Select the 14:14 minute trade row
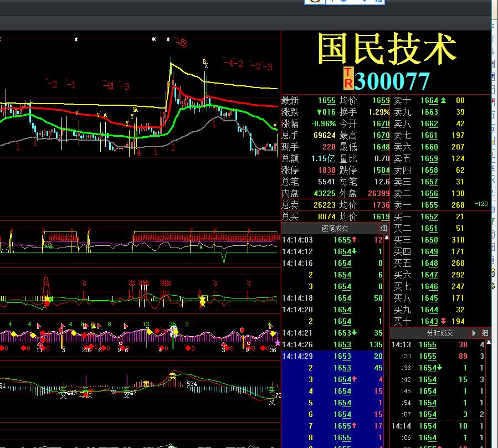 438,426
